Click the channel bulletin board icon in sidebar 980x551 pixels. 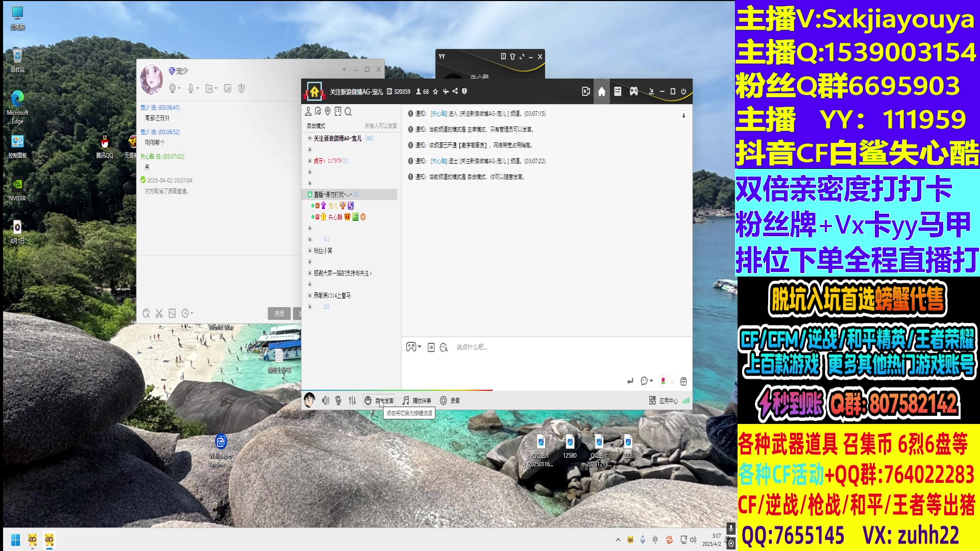(x=338, y=111)
